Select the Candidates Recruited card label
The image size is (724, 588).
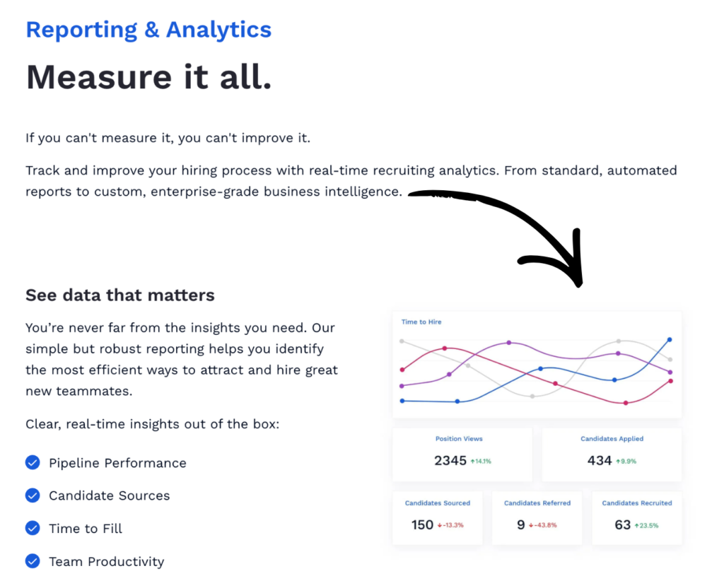click(x=637, y=503)
